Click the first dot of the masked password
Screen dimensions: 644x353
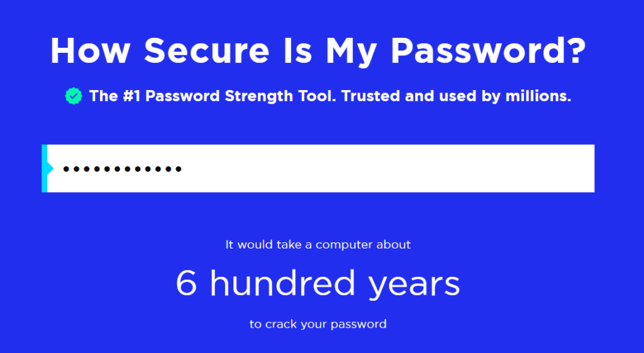pyautogui.click(x=67, y=169)
